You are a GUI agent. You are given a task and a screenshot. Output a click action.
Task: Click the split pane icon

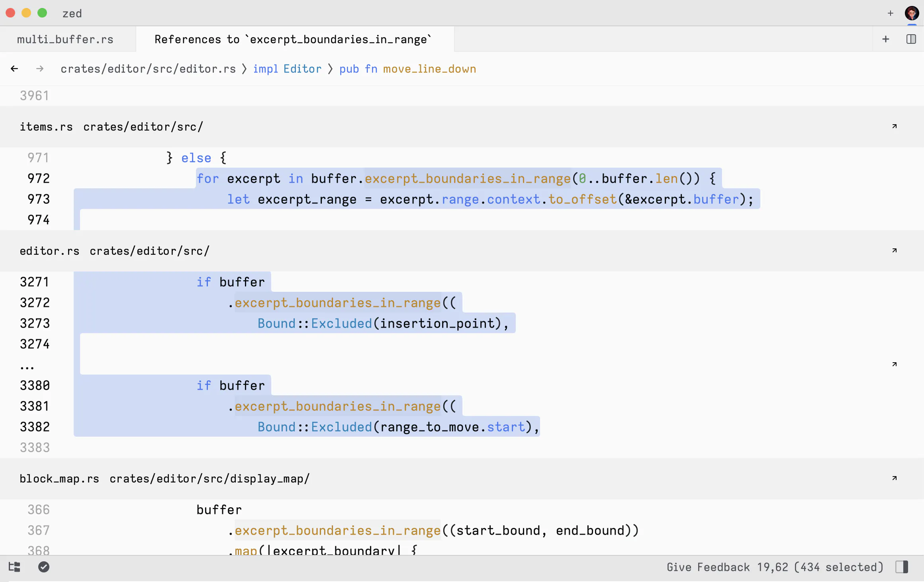pos(911,39)
